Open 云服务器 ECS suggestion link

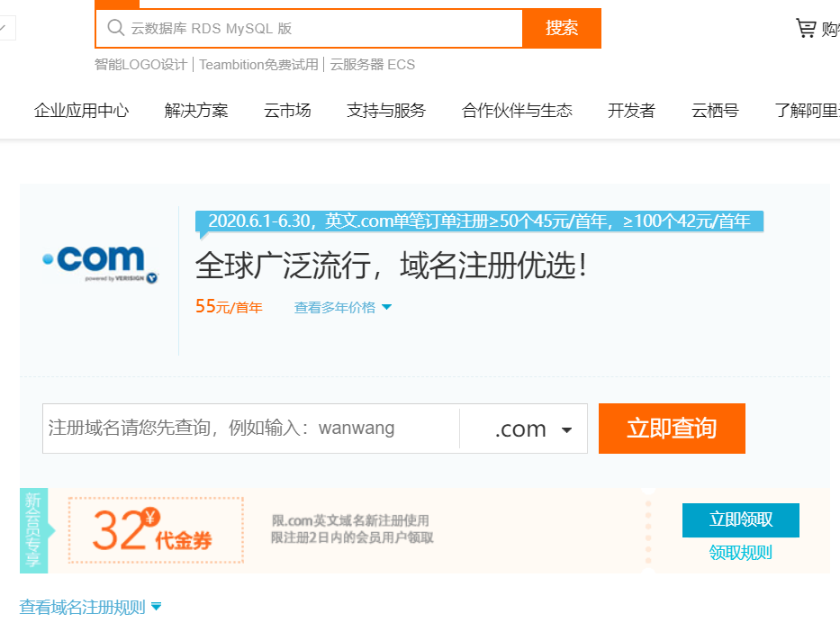click(x=373, y=65)
